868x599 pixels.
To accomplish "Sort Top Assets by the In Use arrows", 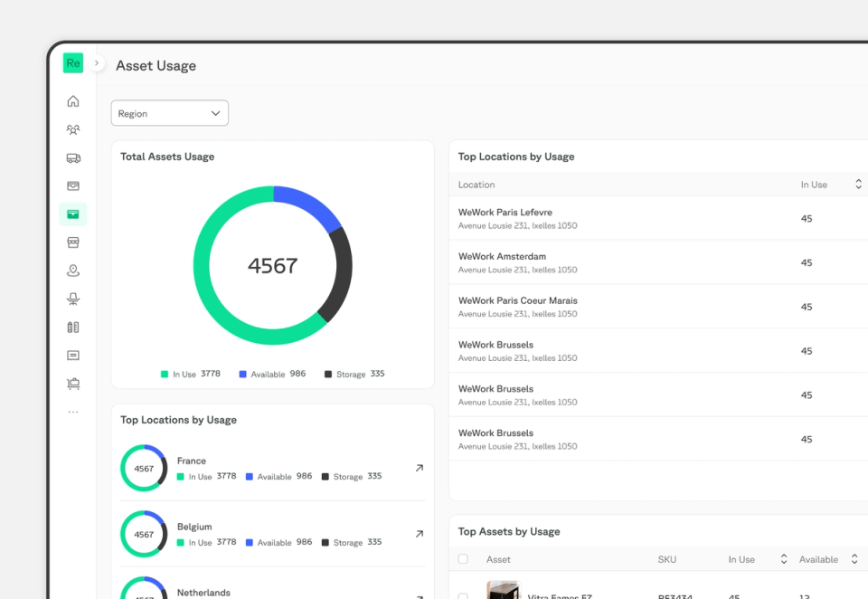I will (783, 559).
